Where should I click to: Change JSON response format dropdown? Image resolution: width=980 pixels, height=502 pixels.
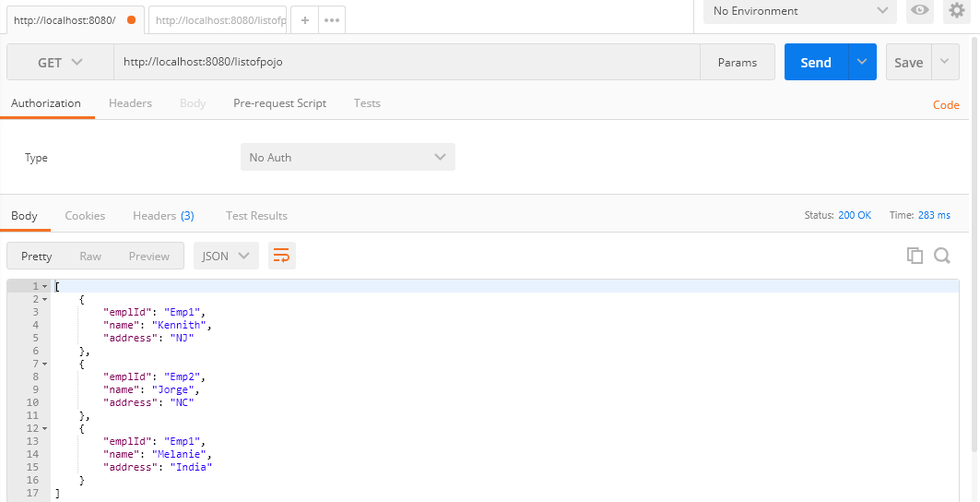click(226, 256)
